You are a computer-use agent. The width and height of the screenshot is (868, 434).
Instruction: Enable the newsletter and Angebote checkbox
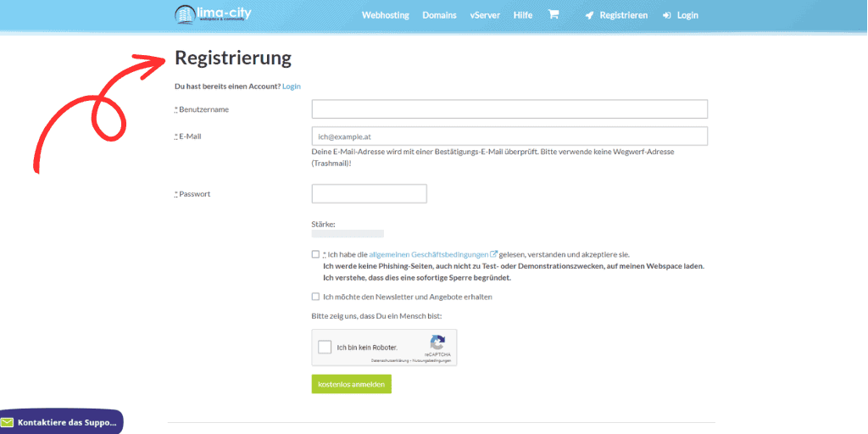316,297
